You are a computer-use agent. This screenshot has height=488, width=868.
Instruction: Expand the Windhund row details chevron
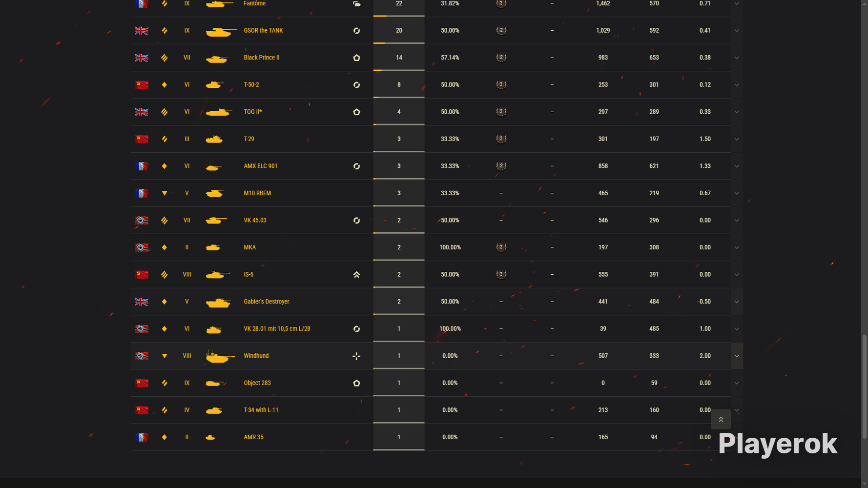coord(737,356)
